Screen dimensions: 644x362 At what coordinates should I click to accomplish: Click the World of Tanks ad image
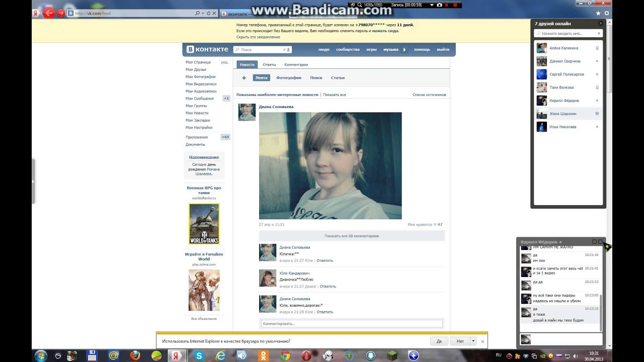coord(204,224)
